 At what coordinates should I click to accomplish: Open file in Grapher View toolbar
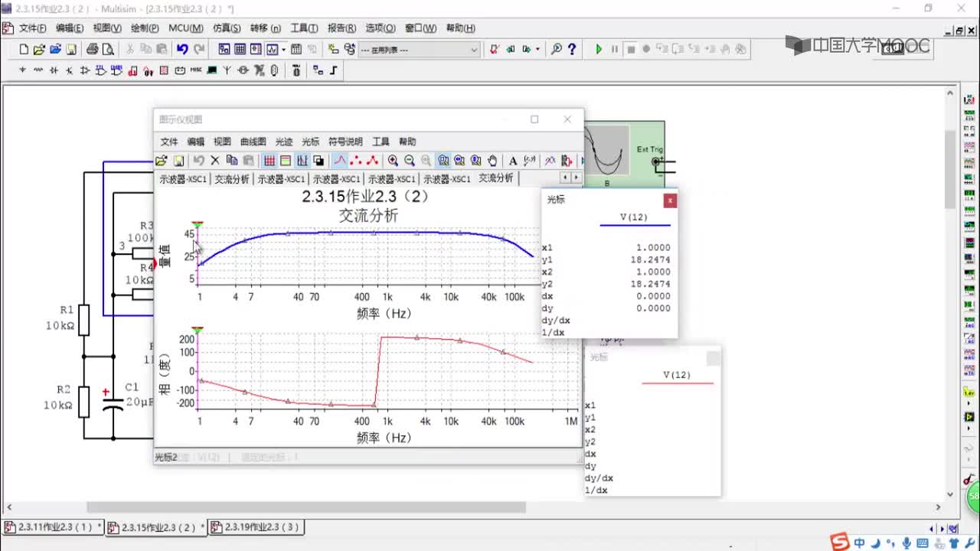[x=161, y=161]
